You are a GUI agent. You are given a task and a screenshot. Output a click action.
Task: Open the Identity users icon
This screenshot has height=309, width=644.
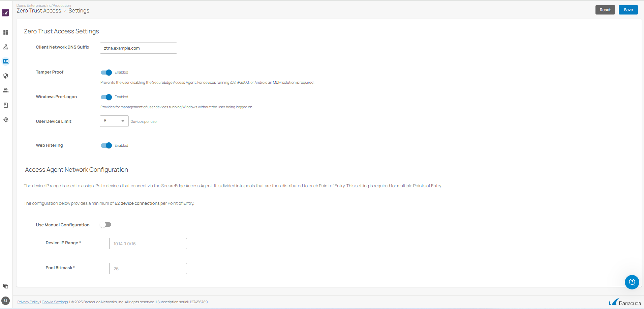point(6,90)
